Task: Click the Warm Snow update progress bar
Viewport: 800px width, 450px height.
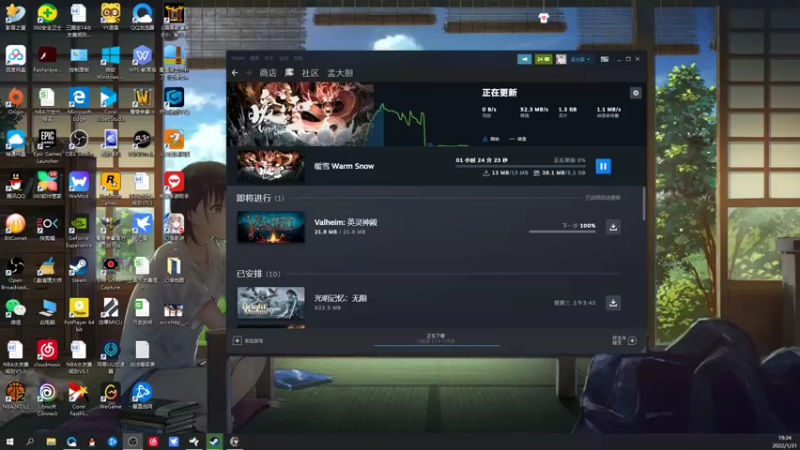Action: click(x=520, y=166)
